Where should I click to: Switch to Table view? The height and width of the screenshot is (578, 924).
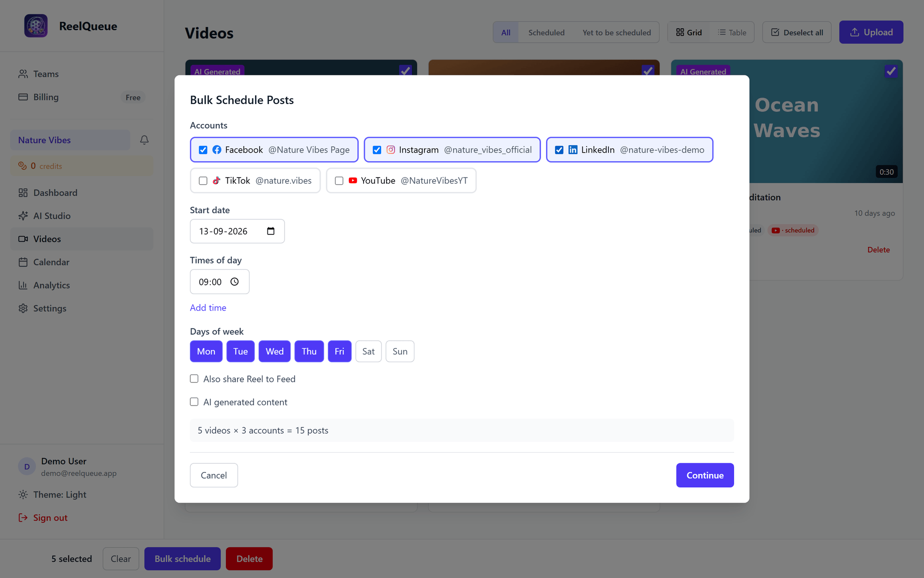coord(732,32)
